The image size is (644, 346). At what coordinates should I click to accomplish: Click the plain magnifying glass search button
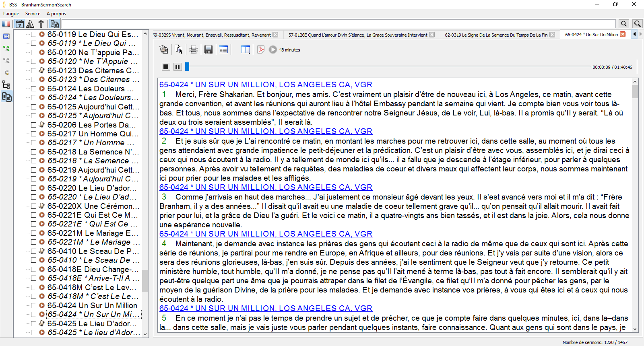click(624, 24)
